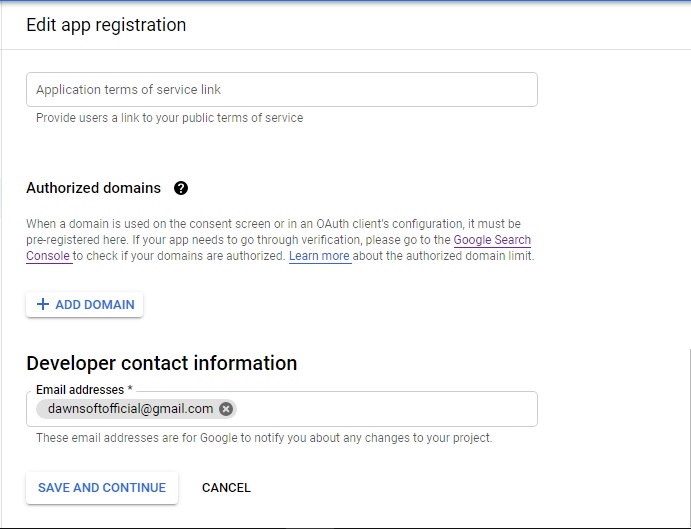Click the Authorized domains description paragraph
The height and width of the screenshot is (529, 691).
tap(280, 240)
